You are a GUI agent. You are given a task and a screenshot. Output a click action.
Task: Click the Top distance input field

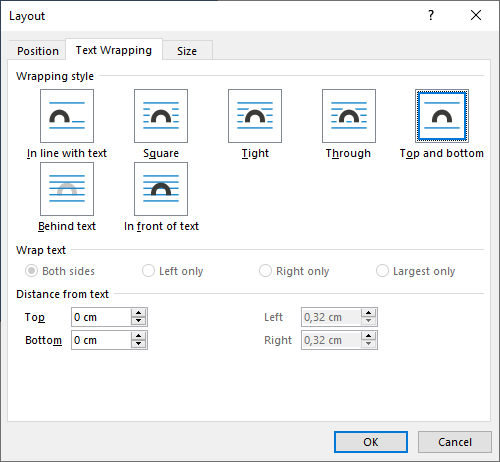click(x=101, y=317)
